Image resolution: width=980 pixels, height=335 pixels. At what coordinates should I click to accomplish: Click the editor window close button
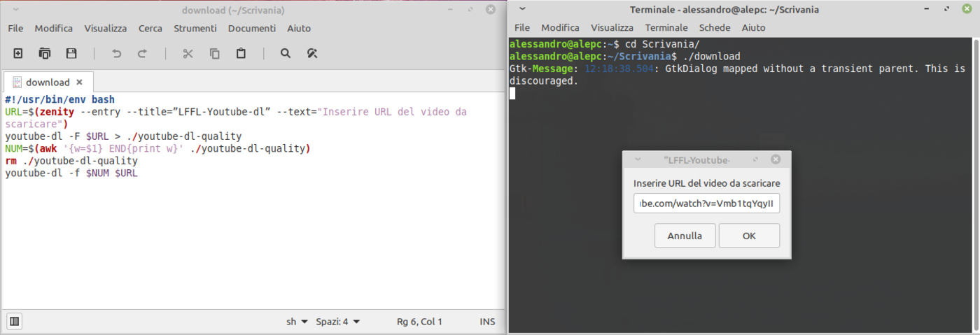pyautogui.click(x=491, y=10)
